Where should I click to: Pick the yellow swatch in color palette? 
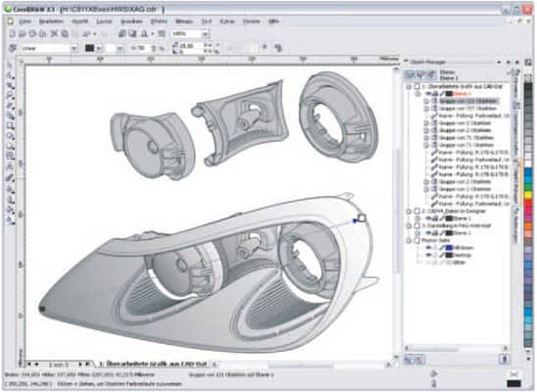[x=528, y=195]
